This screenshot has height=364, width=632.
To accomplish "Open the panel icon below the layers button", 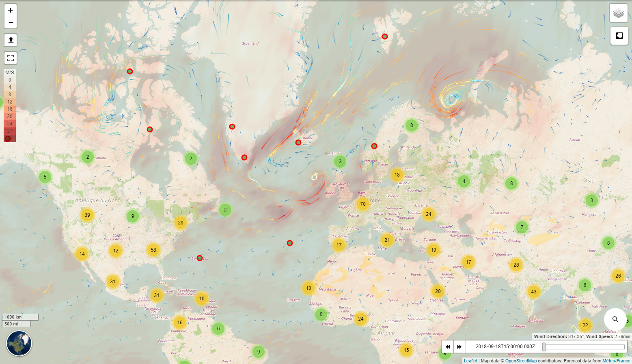I will [619, 36].
